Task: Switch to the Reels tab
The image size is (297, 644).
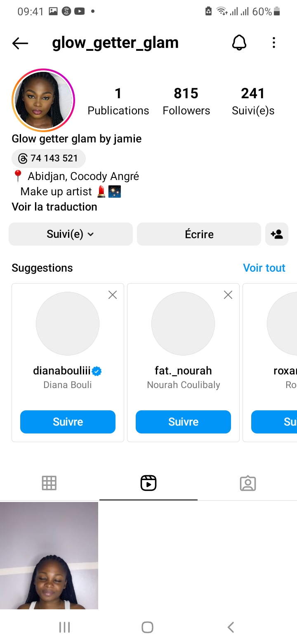Action: click(148, 483)
